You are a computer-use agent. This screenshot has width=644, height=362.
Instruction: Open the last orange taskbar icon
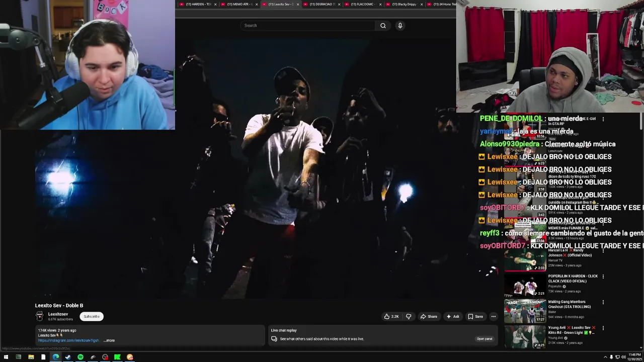coord(130,357)
